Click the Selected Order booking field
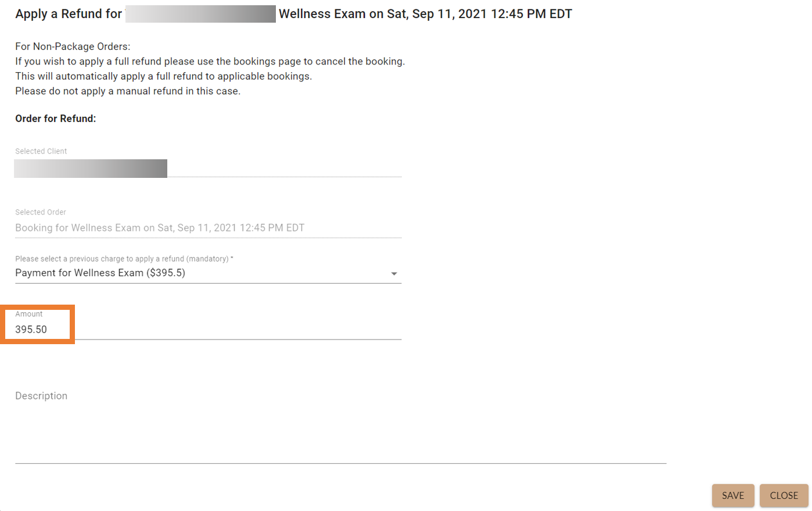Viewport: 812px width, 511px height. 160,228
